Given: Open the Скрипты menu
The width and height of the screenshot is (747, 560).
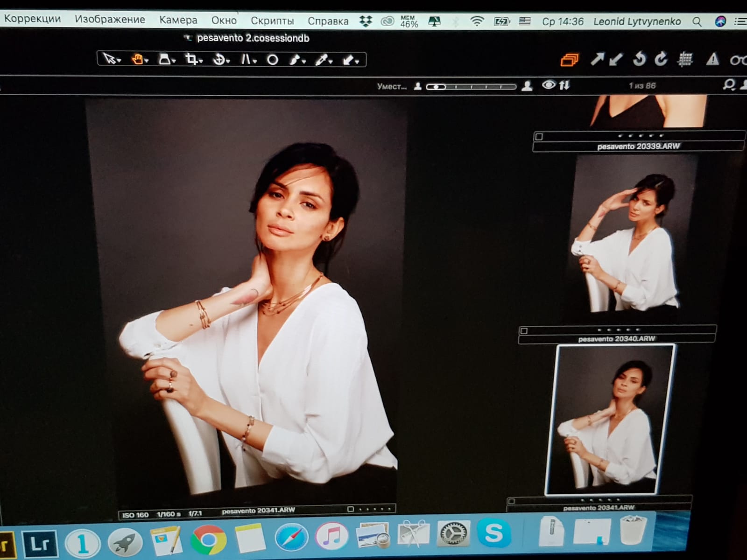Looking at the screenshot, I should [x=272, y=21].
